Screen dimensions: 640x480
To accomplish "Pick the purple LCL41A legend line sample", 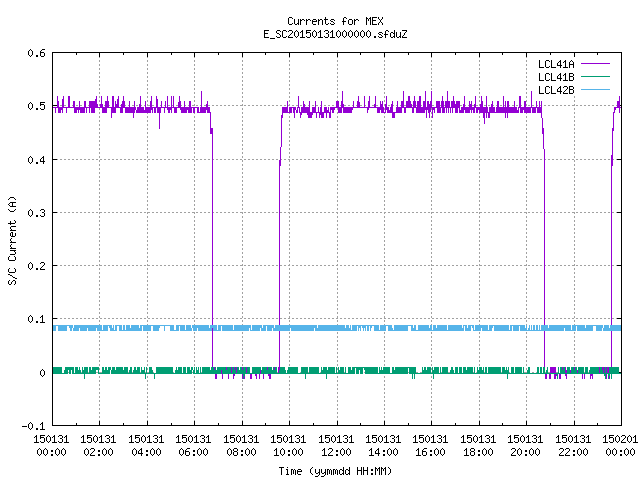I will tap(595, 64).
